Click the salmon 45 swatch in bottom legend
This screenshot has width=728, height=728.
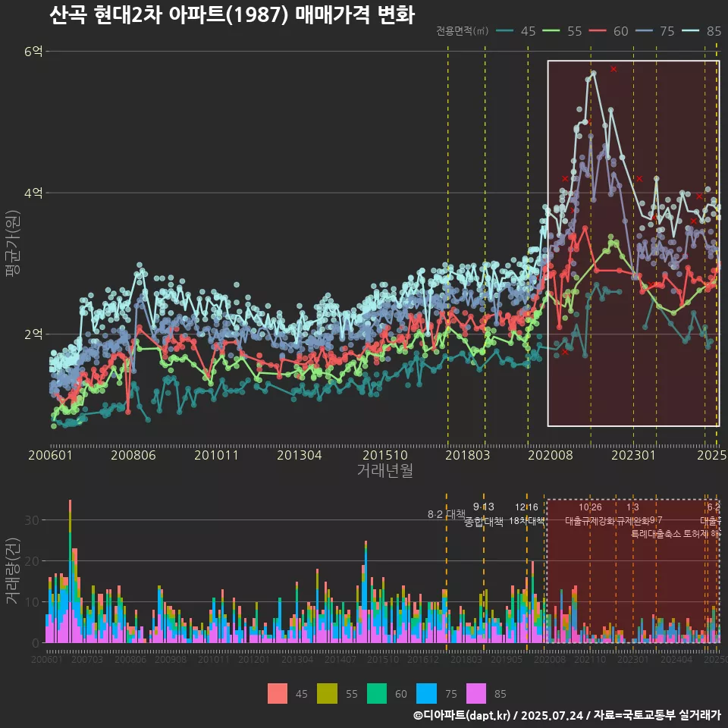click(278, 694)
